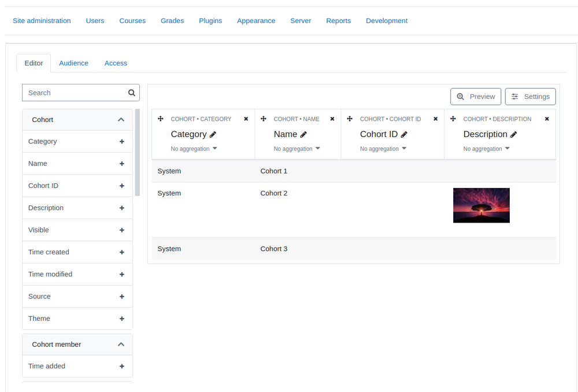Switch to the Audience tab
The width and height of the screenshot is (578, 392).
tap(74, 63)
